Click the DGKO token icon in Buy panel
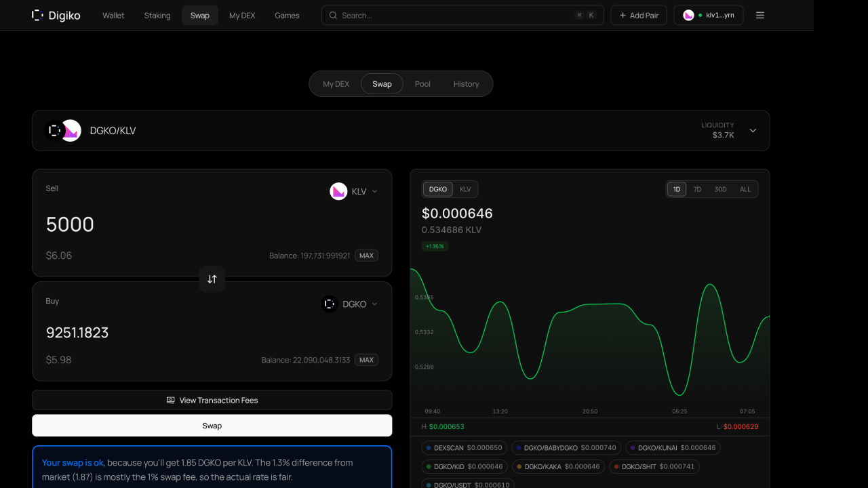This screenshot has height=488, width=868. pyautogui.click(x=330, y=304)
